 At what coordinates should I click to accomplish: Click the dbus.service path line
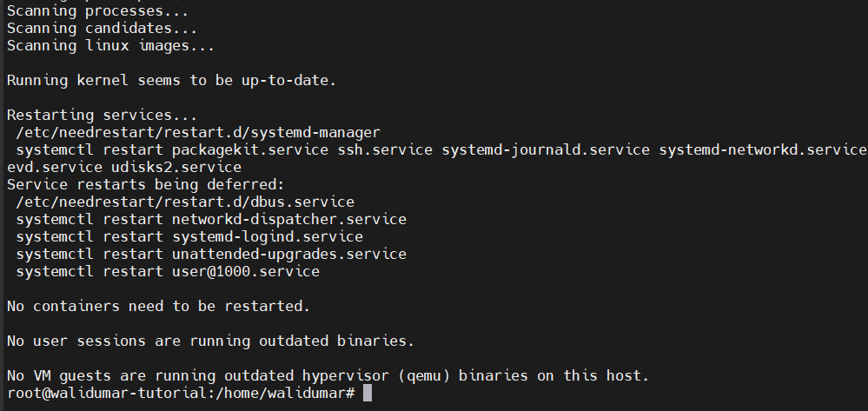(185, 202)
